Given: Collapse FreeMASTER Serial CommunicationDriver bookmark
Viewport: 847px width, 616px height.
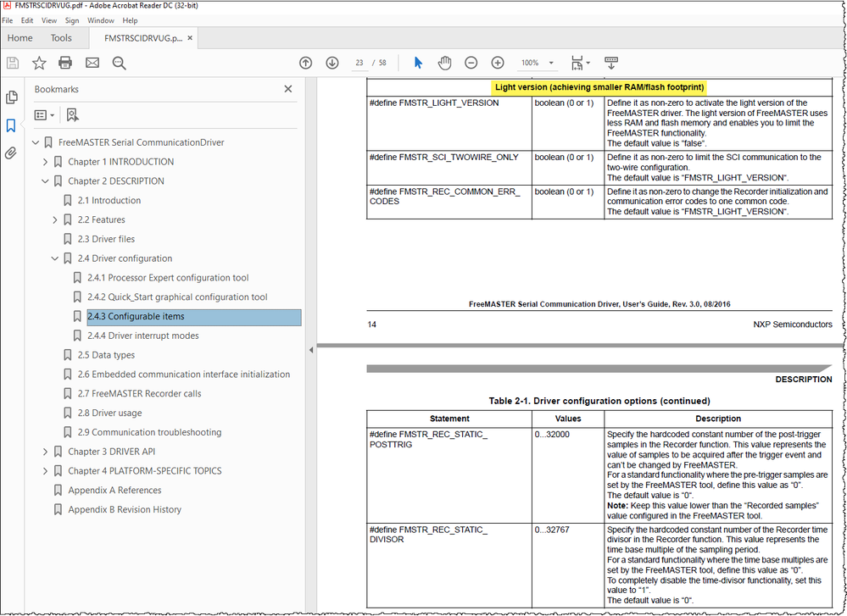Looking at the screenshot, I should click(x=36, y=142).
